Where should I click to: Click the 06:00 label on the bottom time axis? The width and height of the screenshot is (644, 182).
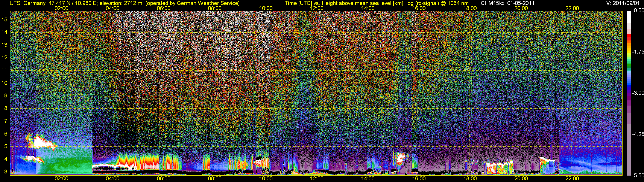coord(164,179)
